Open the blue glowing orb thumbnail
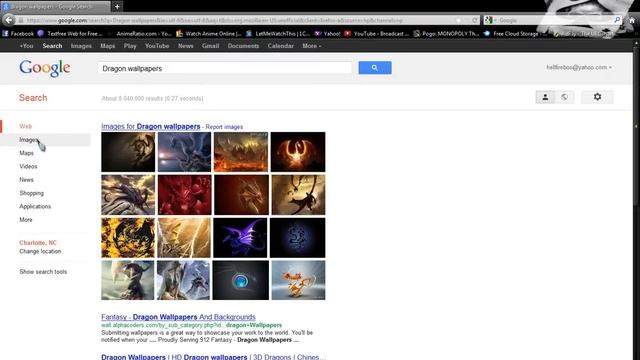 click(x=240, y=280)
